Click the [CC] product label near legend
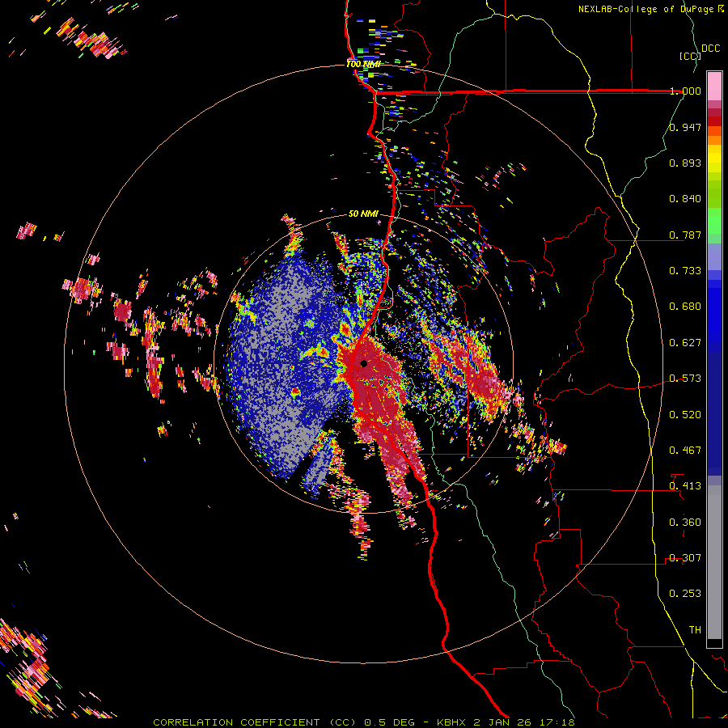Screen dimensions: 728x728 (x=690, y=56)
